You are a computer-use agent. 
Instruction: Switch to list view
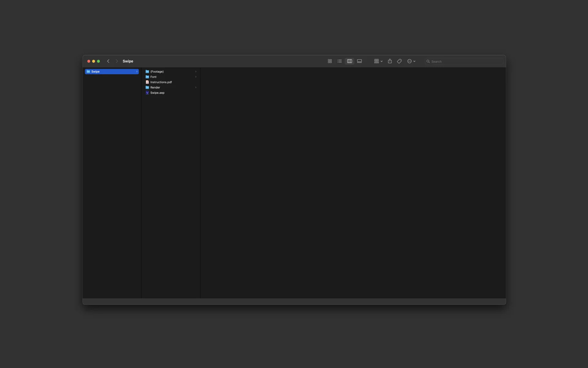[340, 61]
